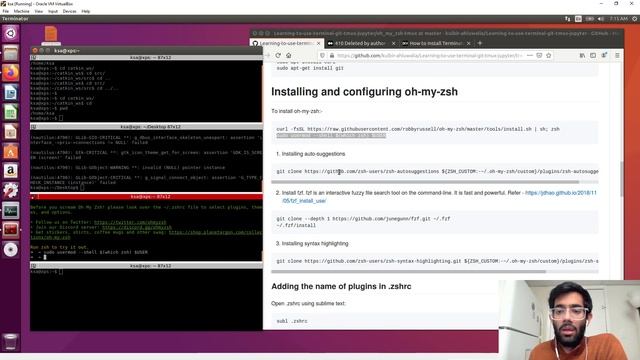Reload the GitHub page in Firefox
This screenshot has width=640, height=360.
pyautogui.click(x=278, y=56)
